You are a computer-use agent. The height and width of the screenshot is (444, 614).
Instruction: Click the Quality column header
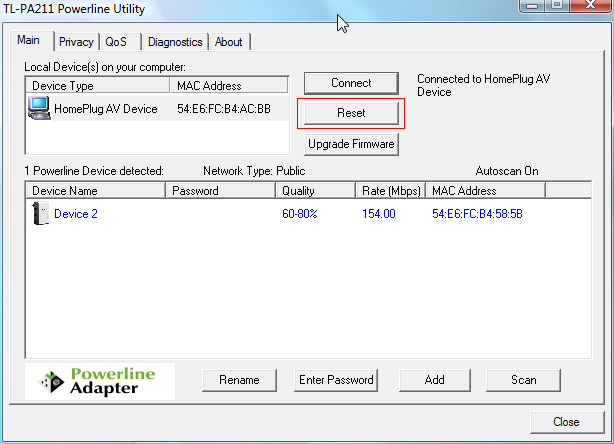tap(316, 191)
